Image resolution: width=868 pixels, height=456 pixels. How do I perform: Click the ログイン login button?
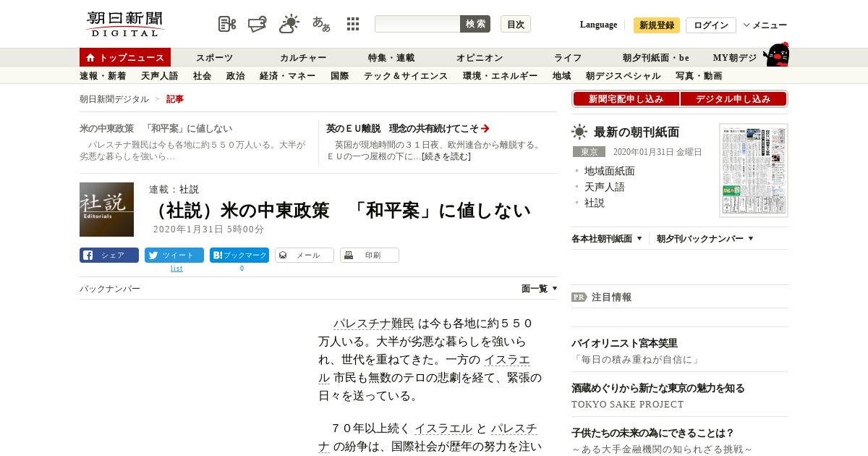[711, 25]
